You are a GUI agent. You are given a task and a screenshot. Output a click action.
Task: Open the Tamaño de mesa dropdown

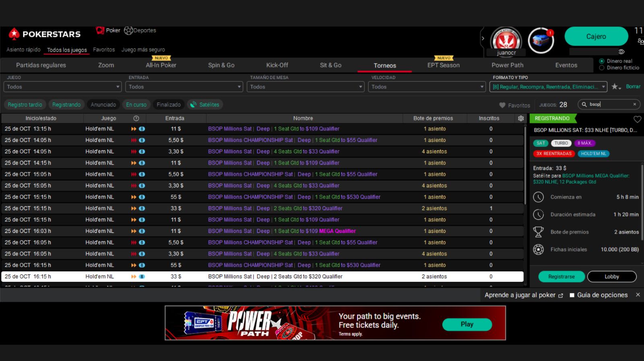point(305,87)
